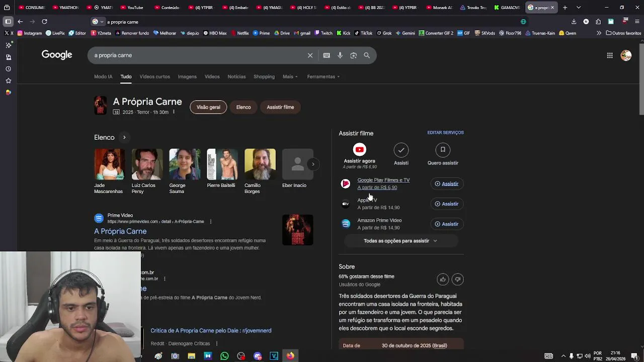Screen dimensions: 644x362
Task: Open options menu for Prime Video result
Action: click(x=211, y=222)
